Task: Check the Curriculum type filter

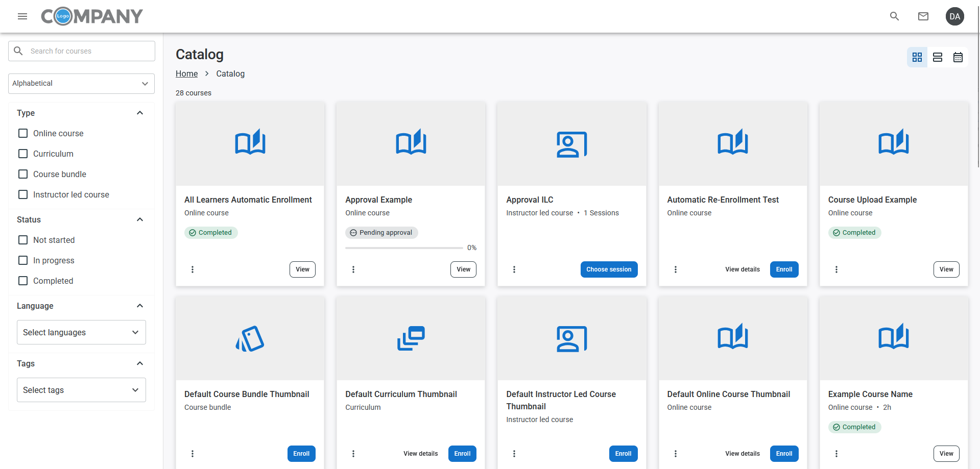Action: click(x=23, y=154)
